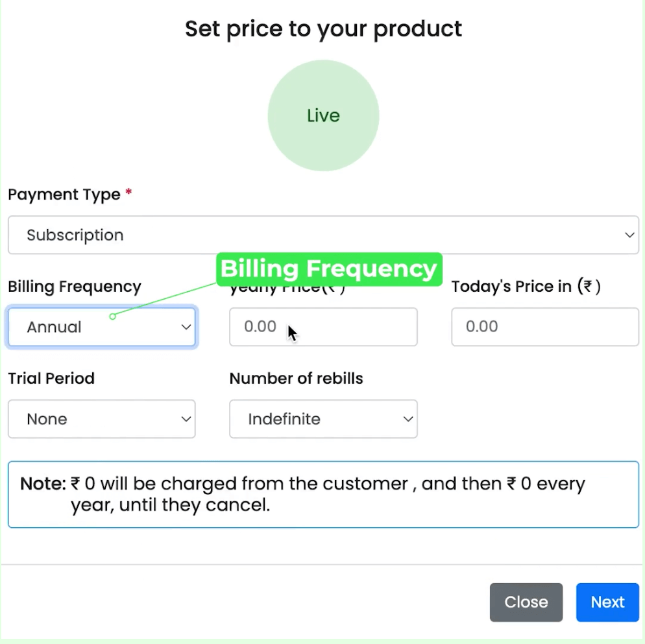Screen dimensions: 645x644
Task: Click inside the Today's Price input field
Action: (x=544, y=327)
